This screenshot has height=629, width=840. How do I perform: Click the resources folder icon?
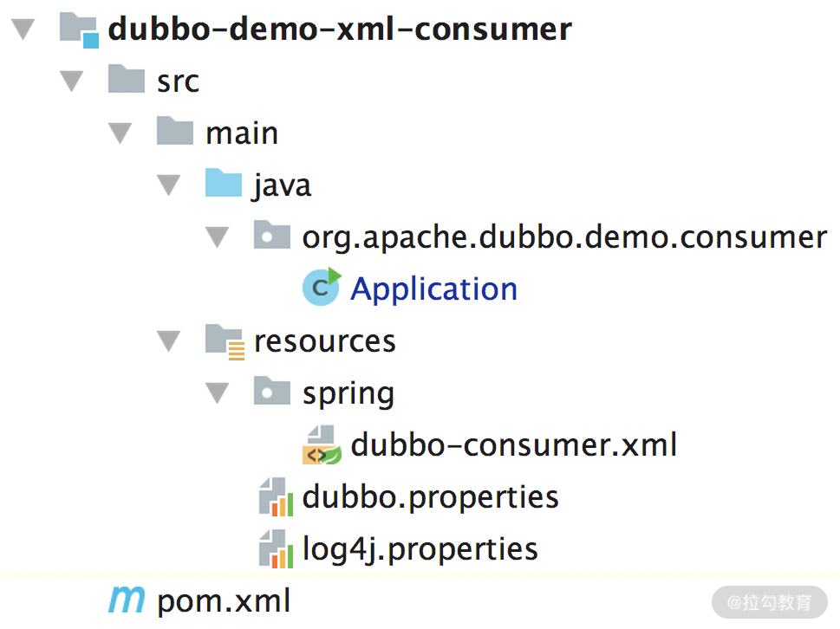[225, 340]
